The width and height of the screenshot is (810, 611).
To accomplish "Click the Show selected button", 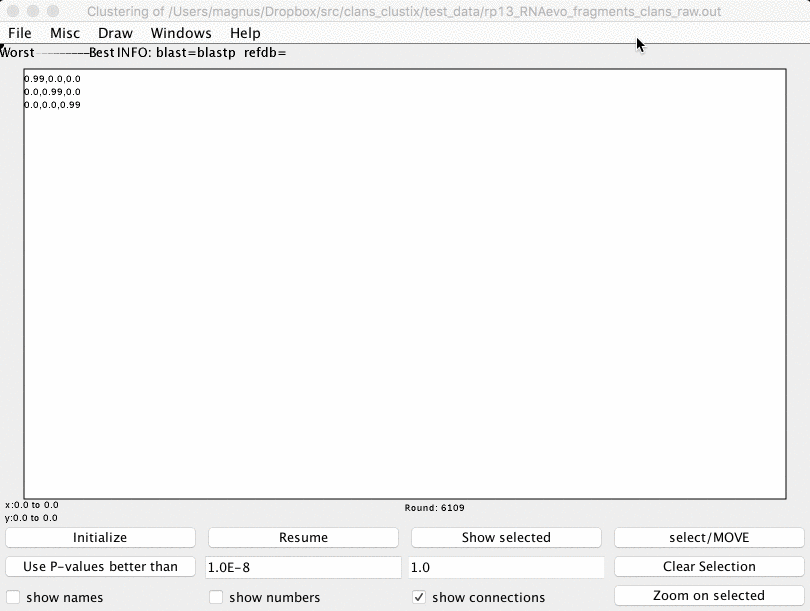I will (x=506, y=538).
